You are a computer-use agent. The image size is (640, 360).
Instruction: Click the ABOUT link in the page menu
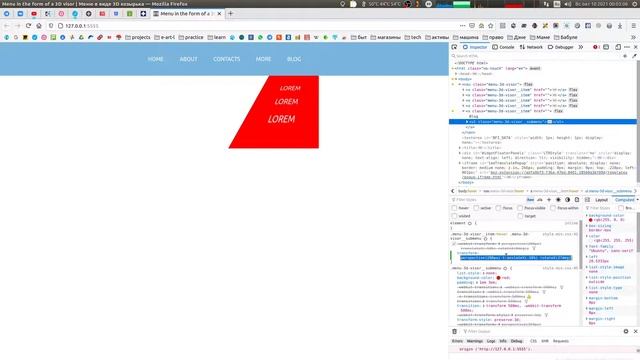(x=188, y=59)
